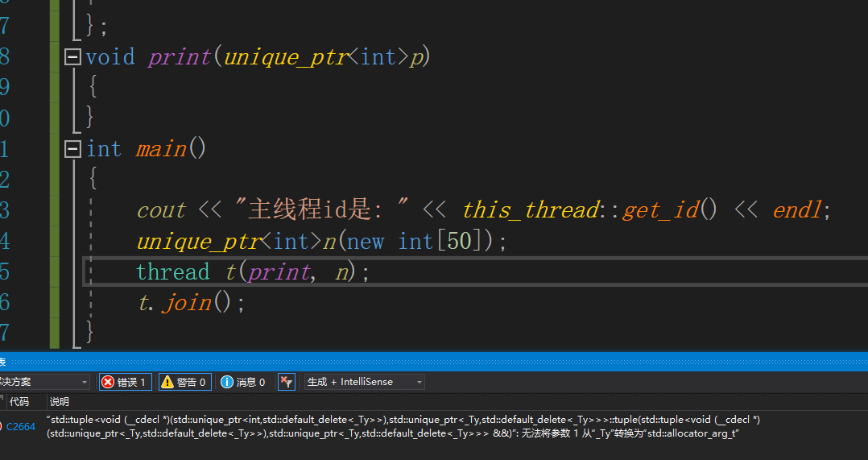Image resolution: width=868 pixels, height=460 pixels.
Task: Open the 生成 + IntelliSense dropdown
Action: (364, 382)
